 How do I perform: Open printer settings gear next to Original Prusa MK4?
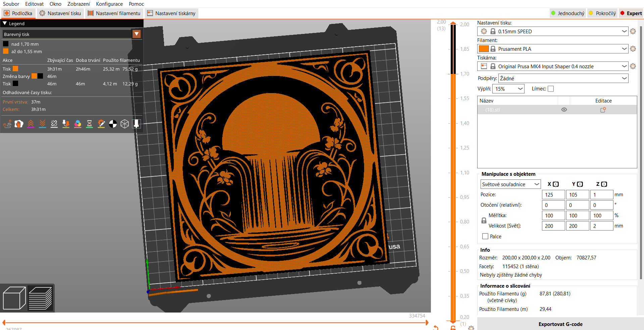point(633,66)
